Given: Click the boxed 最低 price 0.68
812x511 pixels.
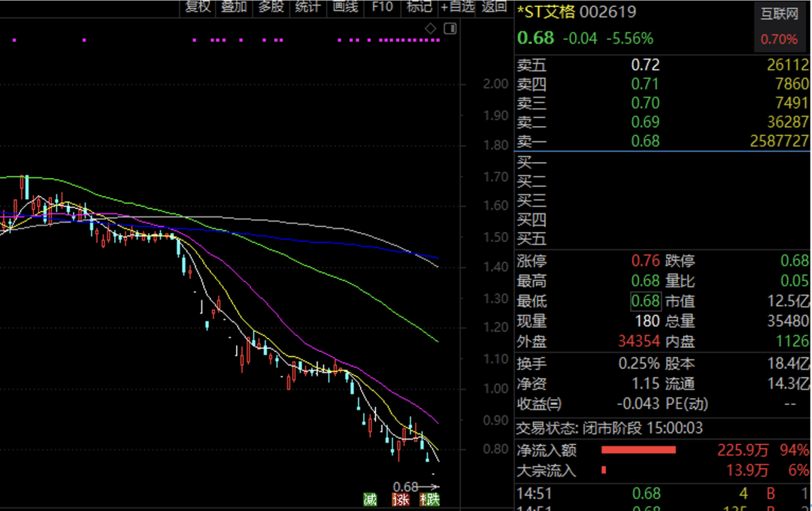Looking at the screenshot, I should pyautogui.click(x=644, y=301).
